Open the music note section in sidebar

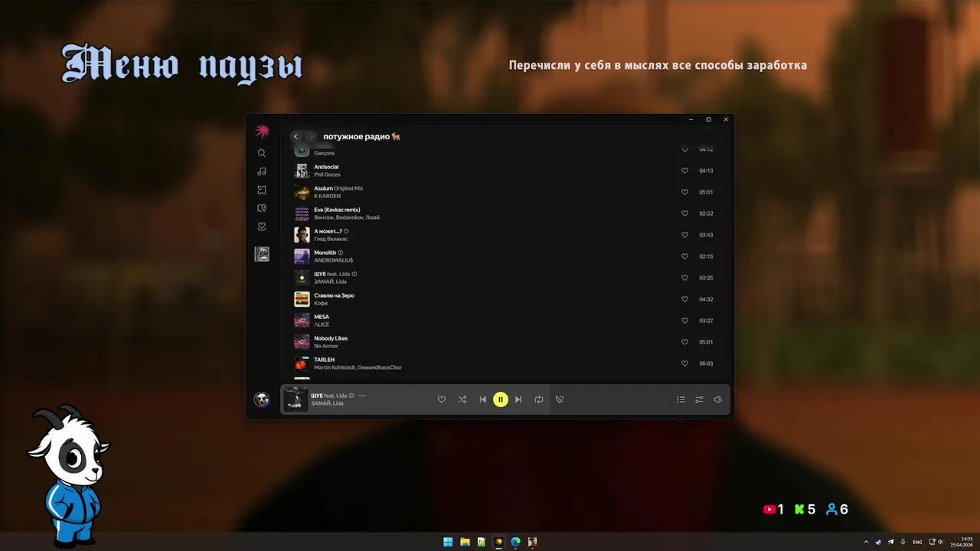[262, 171]
